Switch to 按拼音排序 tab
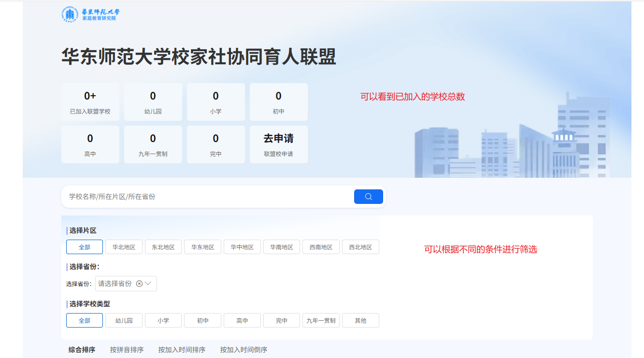This screenshot has width=644, height=358. 127,350
